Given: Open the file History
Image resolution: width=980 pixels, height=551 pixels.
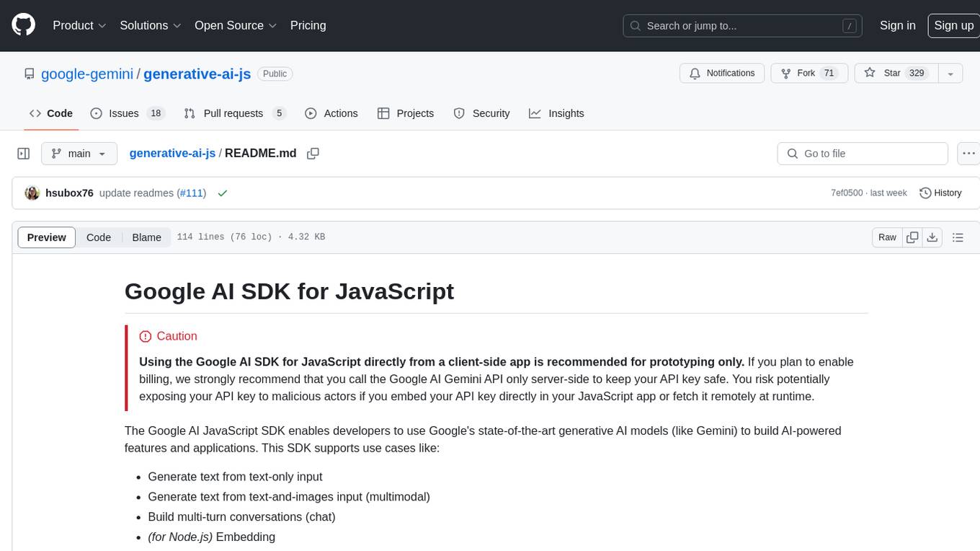Looking at the screenshot, I should click(941, 193).
